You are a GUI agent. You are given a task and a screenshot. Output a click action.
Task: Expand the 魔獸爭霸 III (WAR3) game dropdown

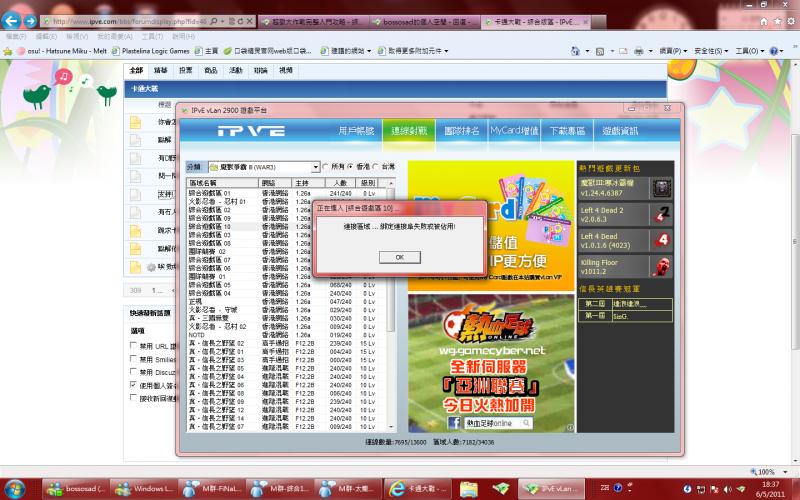[315, 167]
